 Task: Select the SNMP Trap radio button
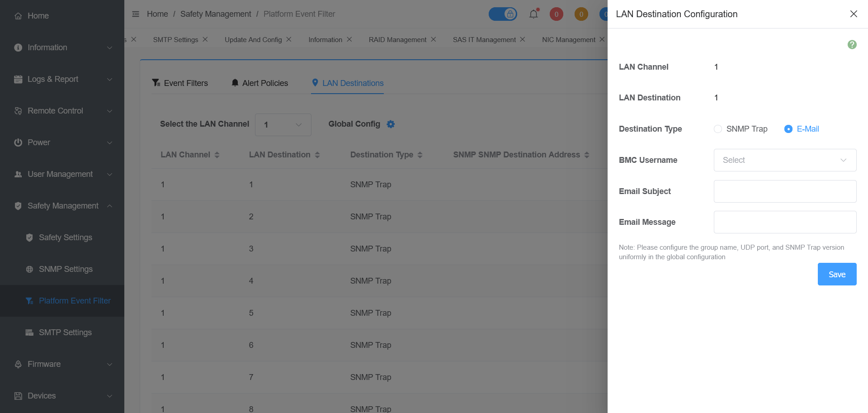(x=718, y=129)
